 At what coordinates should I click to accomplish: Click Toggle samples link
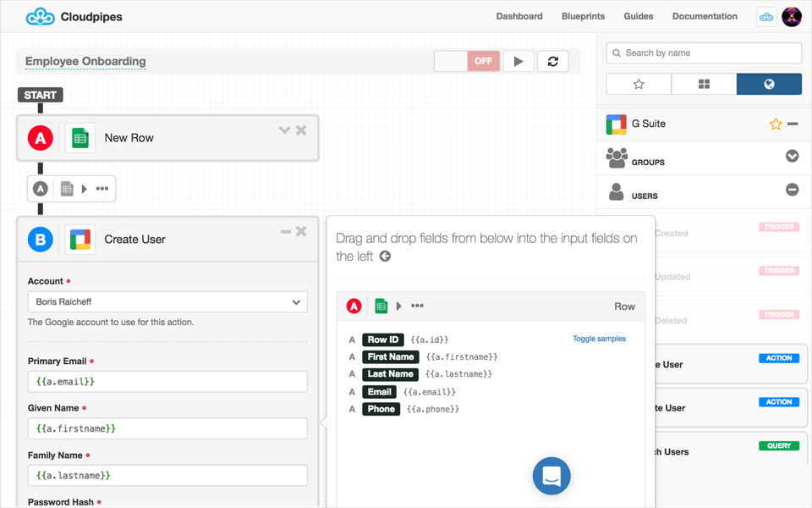coord(599,339)
